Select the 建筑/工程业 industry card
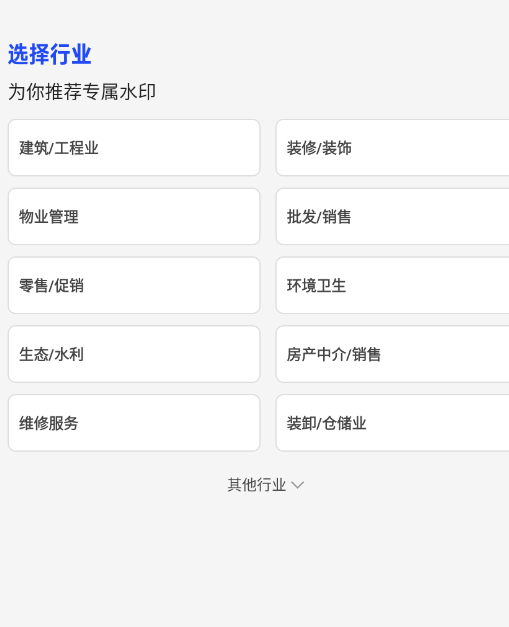This screenshot has height=627, width=509. [134, 148]
